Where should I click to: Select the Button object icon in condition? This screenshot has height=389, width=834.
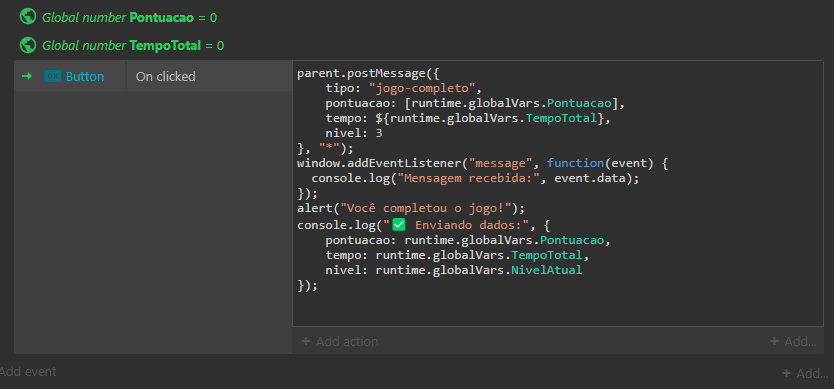53,76
